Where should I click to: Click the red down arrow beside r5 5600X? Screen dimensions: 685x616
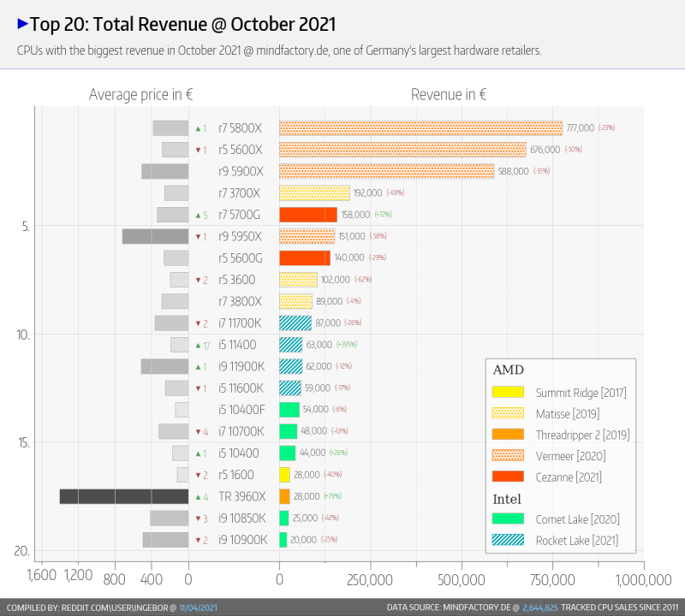(199, 151)
